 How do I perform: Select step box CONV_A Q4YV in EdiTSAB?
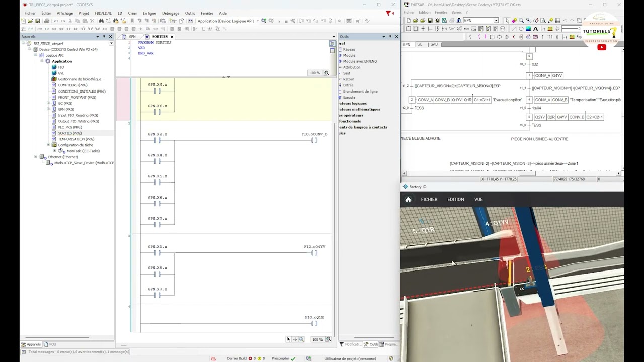[548, 76]
